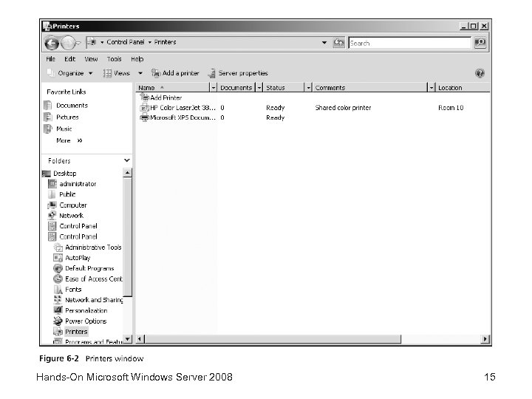Expand the More favorite links chevron
The width and height of the screenshot is (532, 399).
pos(80,140)
